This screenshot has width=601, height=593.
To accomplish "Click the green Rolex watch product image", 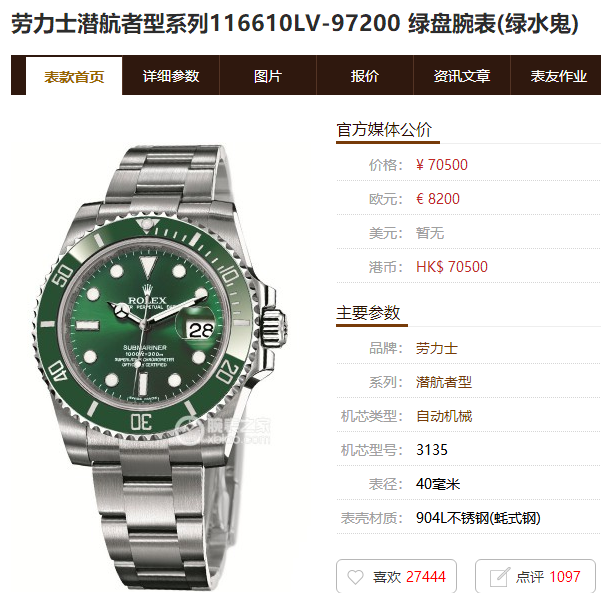I will coord(159,366).
